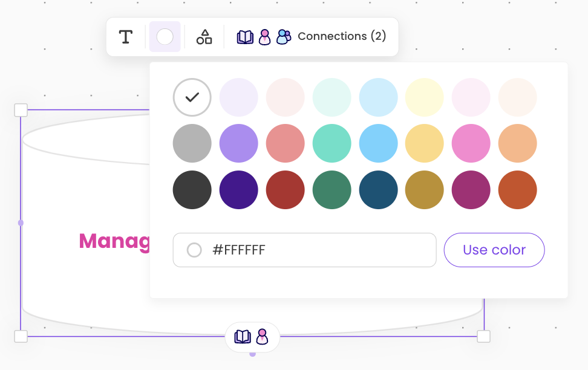Choose the dark purple color swatch
This screenshot has width=588, height=370.
[x=239, y=190]
